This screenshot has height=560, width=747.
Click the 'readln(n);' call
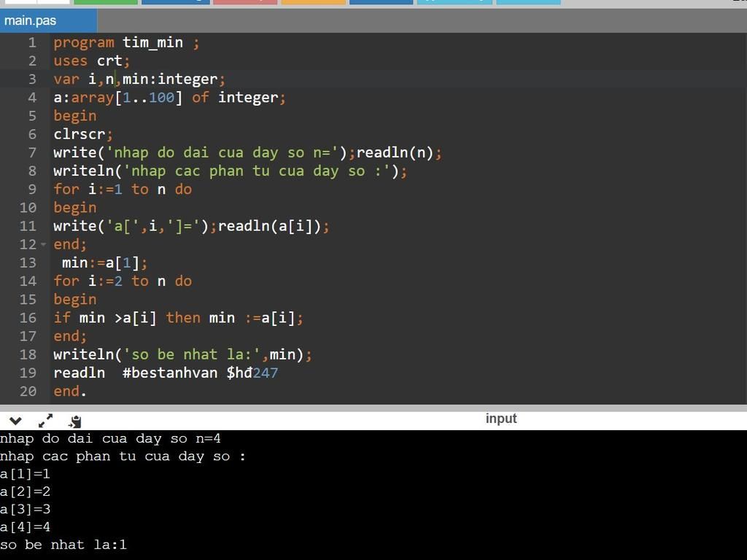[399, 153]
